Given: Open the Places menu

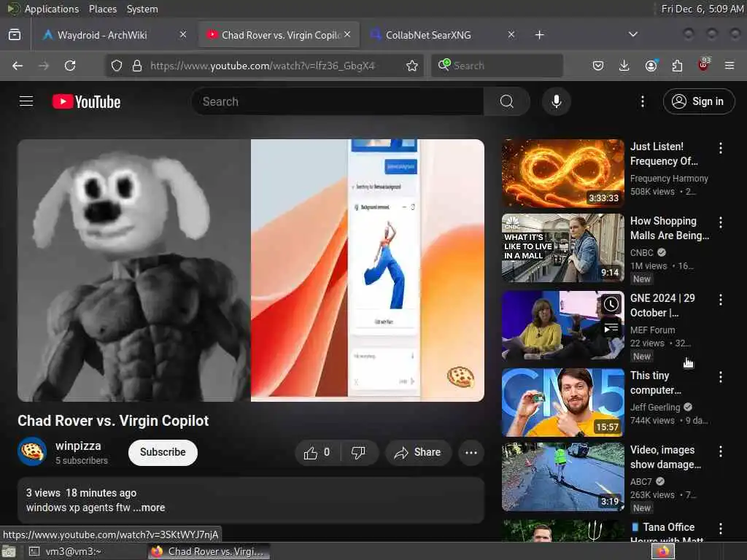Looking at the screenshot, I should [x=102, y=9].
